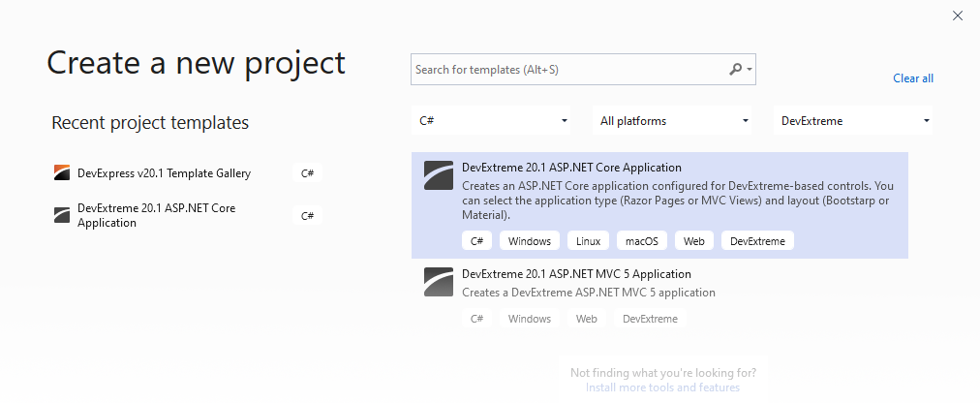980x403 pixels.
Task: Click Web tag on ASP.NET Core template
Action: click(x=693, y=240)
